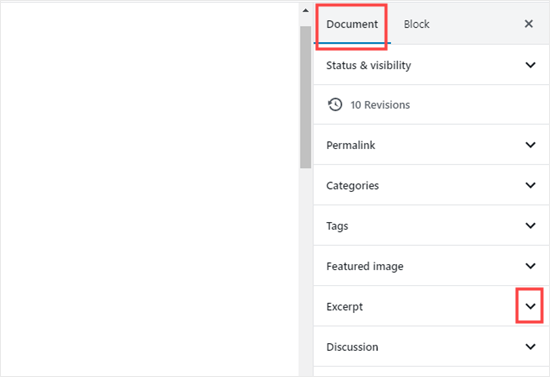
Task: Close the settings sidebar with the X
Action: (x=529, y=24)
